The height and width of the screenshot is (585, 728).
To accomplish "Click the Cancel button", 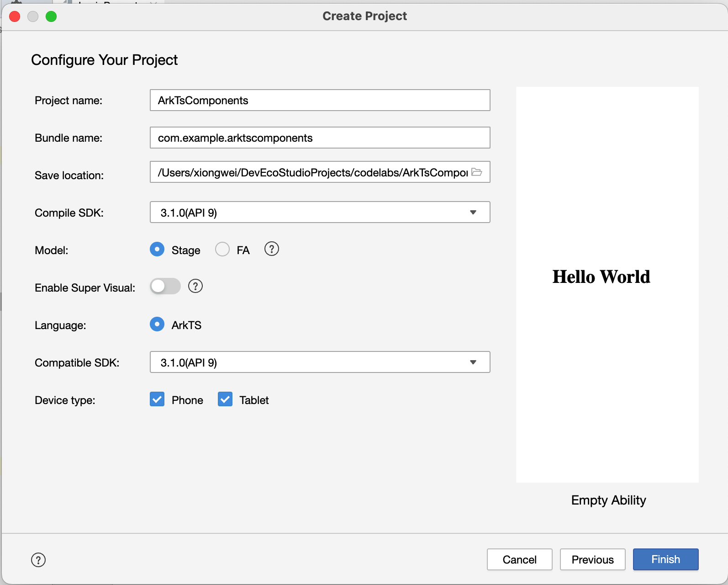I will coord(520,559).
